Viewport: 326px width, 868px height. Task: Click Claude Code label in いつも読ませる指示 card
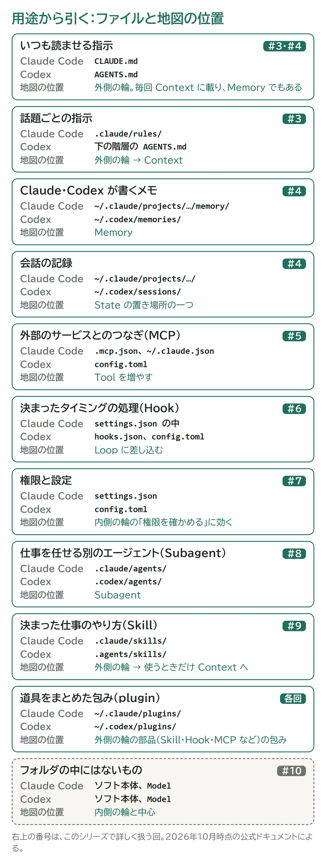click(52, 61)
